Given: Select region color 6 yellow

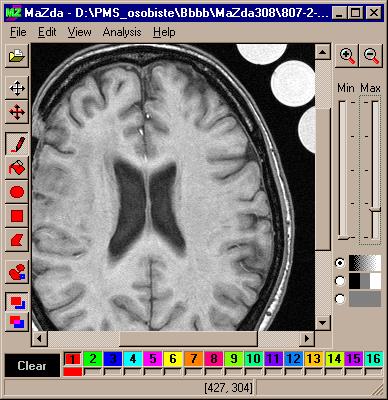Looking at the screenshot, I should coord(173,359).
